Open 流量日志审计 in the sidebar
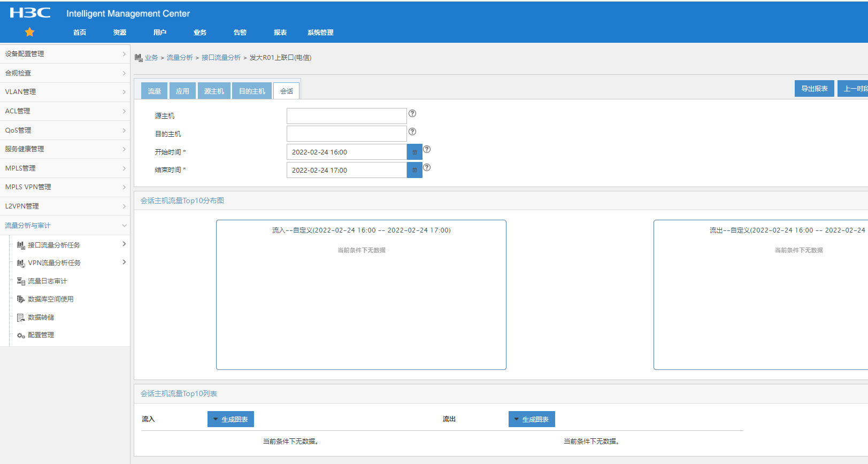The image size is (868, 464). [x=48, y=281]
